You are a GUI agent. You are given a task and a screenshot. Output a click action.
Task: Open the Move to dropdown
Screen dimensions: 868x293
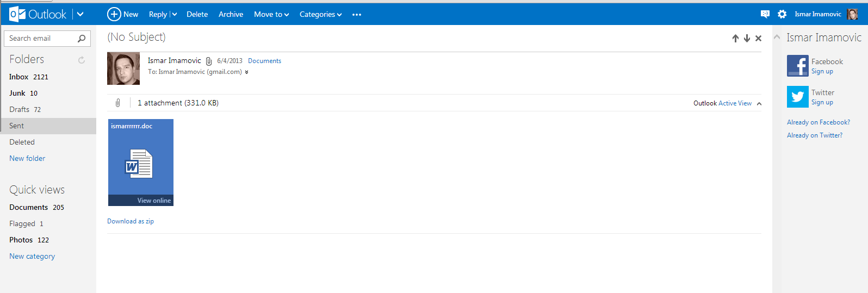(271, 15)
